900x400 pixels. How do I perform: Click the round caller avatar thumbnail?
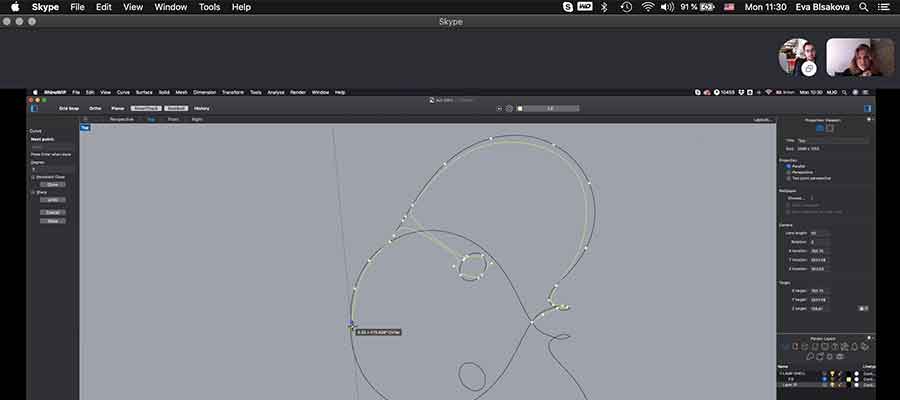(797, 56)
